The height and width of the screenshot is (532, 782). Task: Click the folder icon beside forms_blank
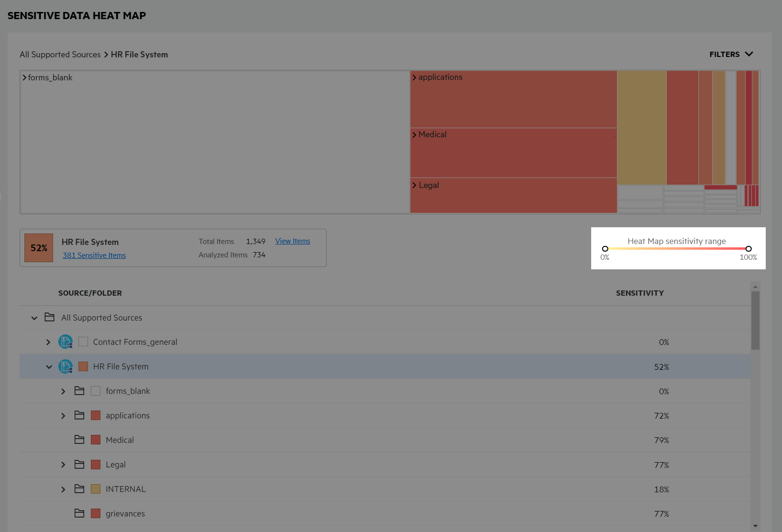[79, 391]
